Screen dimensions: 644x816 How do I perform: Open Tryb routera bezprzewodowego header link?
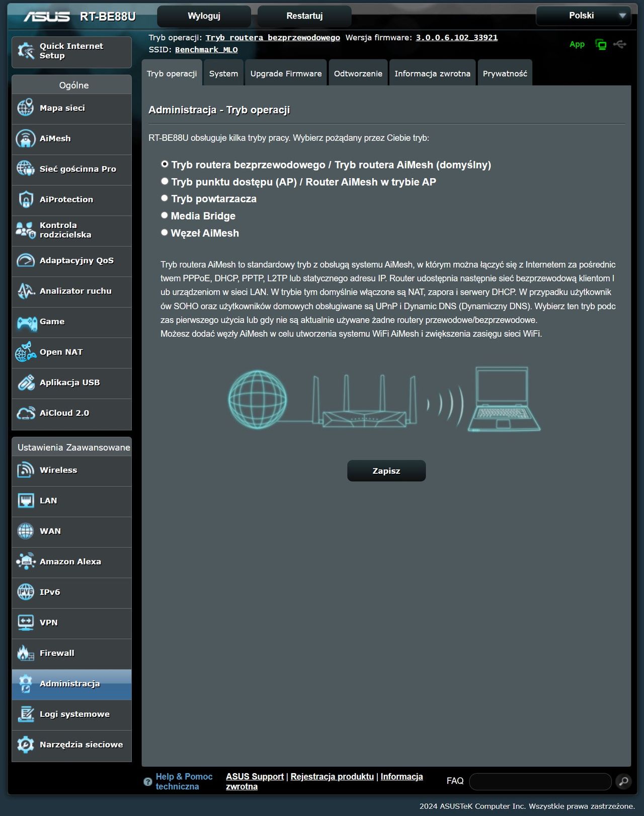(x=273, y=38)
